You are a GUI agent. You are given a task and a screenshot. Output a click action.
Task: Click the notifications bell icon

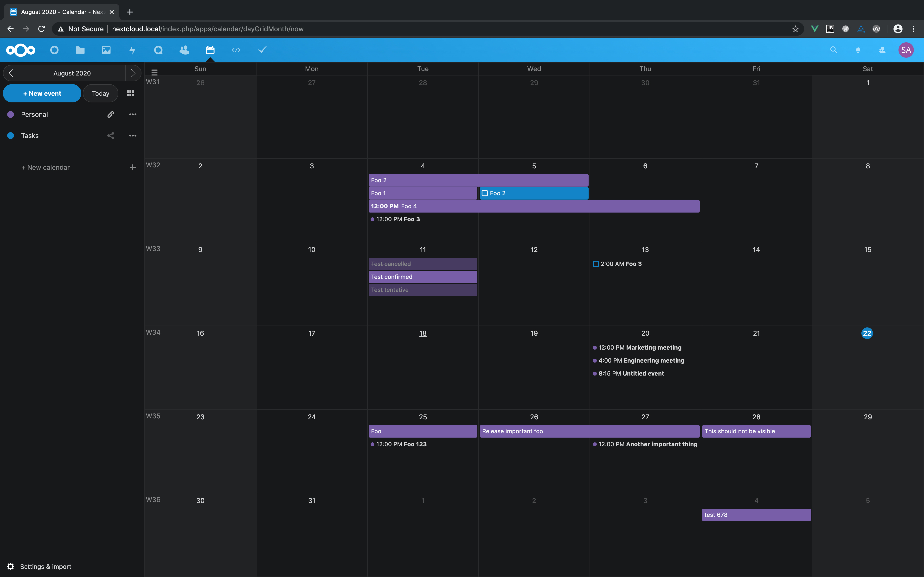[858, 50]
